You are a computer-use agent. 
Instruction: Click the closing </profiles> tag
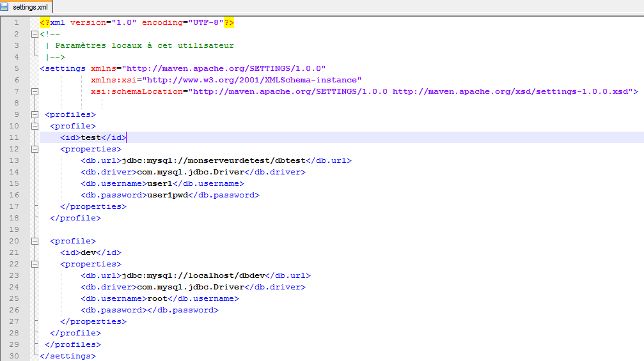pos(73,344)
